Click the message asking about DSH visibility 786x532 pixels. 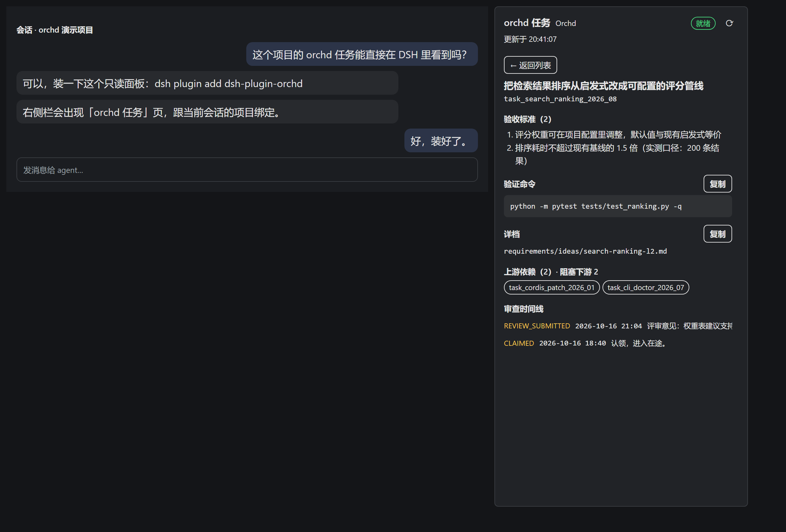point(362,54)
